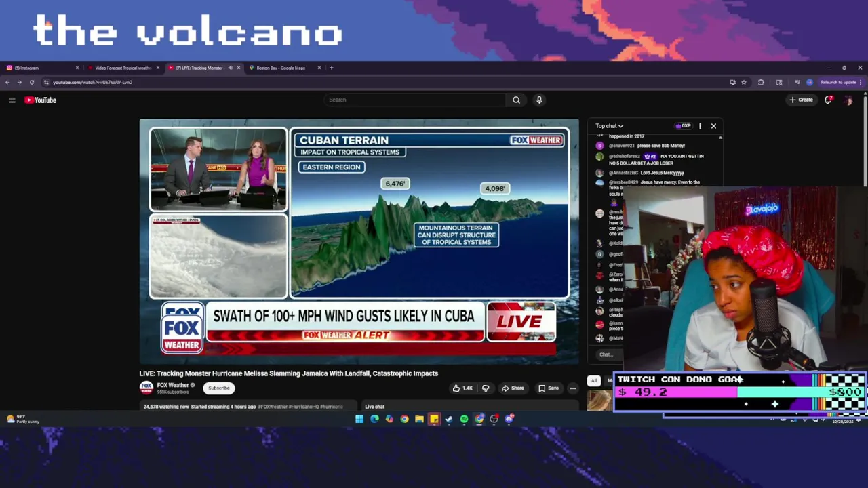Close the live chat panel
The image size is (868, 488).
click(713, 126)
